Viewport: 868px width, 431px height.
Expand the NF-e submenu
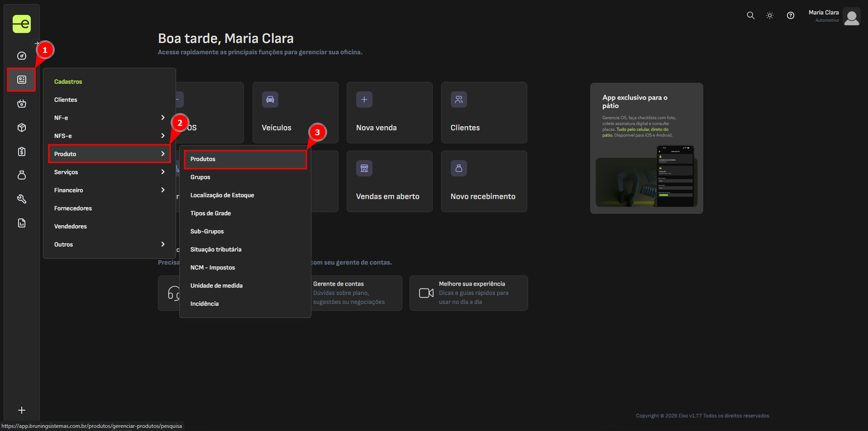[x=109, y=118]
